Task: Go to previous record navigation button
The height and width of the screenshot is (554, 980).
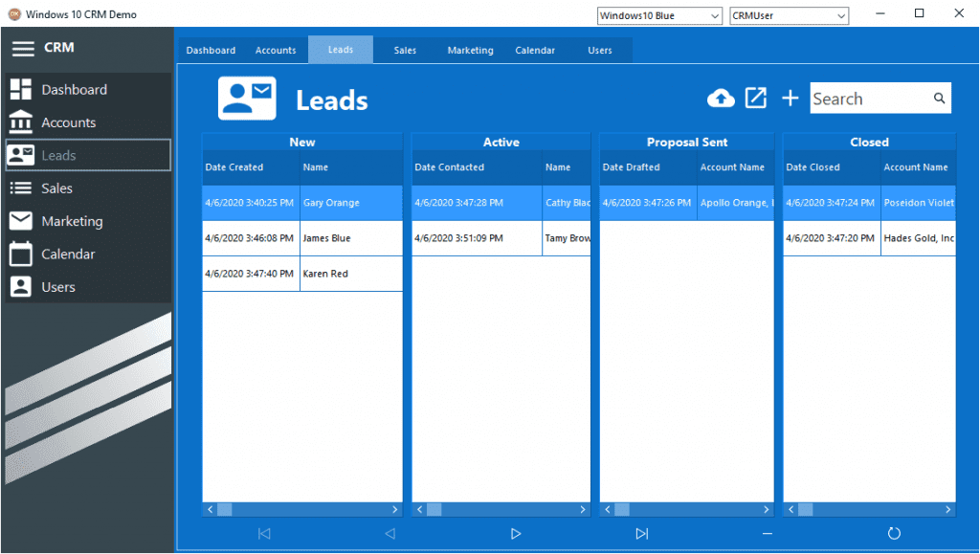Action: 390,533
